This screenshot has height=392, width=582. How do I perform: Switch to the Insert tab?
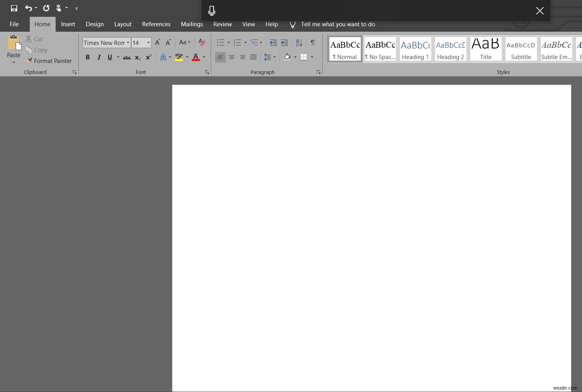pyautogui.click(x=68, y=24)
